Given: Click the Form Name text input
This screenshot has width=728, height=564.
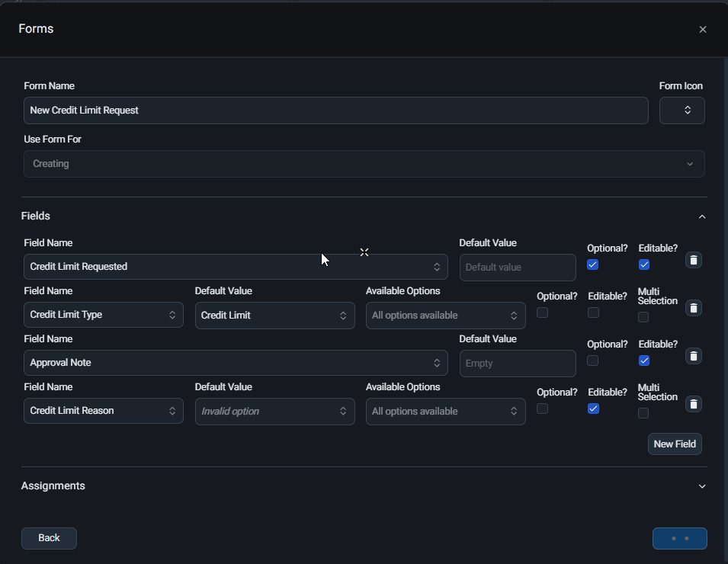Looking at the screenshot, I should coord(335,111).
